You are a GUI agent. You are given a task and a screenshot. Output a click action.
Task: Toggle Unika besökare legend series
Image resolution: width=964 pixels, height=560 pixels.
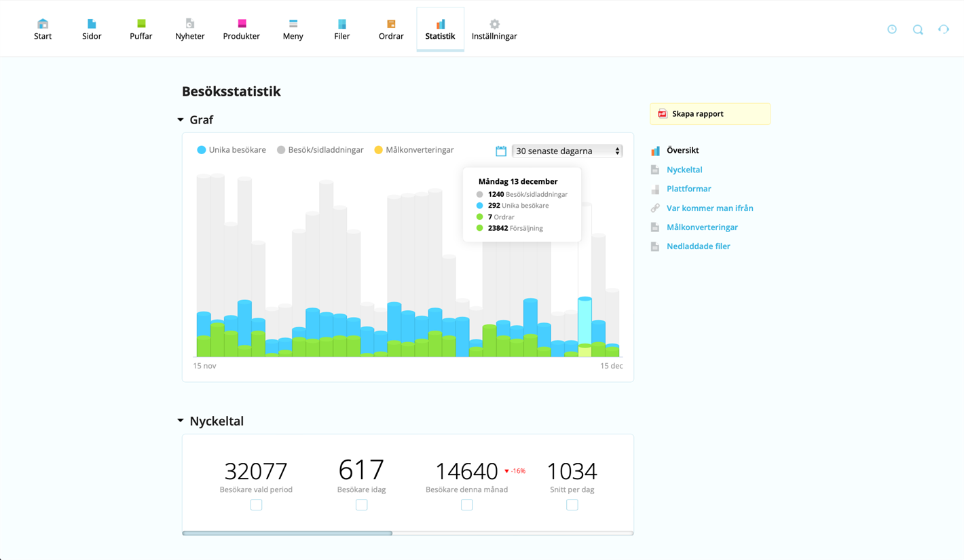pyautogui.click(x=231, y=150)
